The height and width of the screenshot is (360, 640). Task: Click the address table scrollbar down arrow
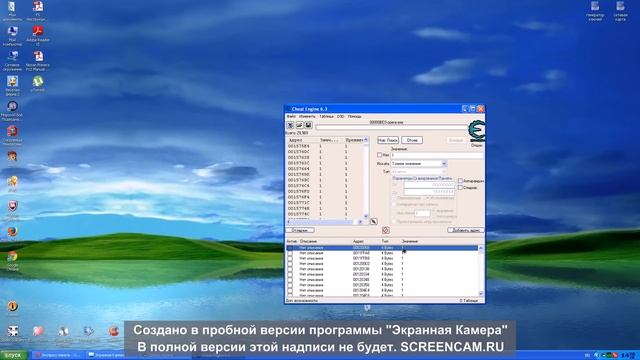[481, 293]
